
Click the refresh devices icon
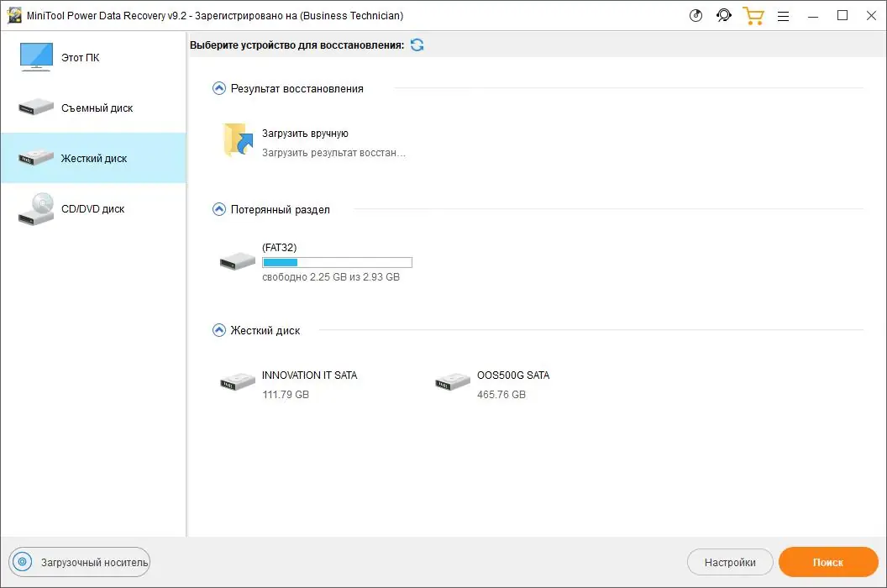click(417, 45)
